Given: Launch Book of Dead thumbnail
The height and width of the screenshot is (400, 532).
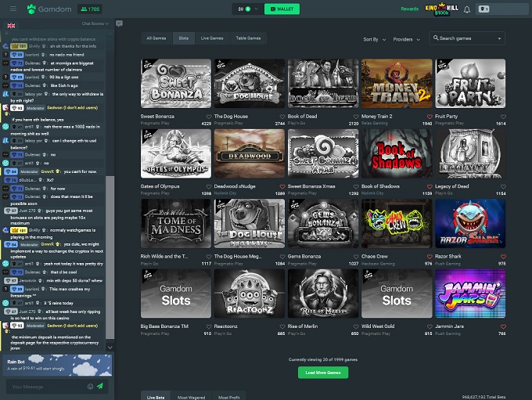Looking at the screenshot, I should [x=323, y=84].
